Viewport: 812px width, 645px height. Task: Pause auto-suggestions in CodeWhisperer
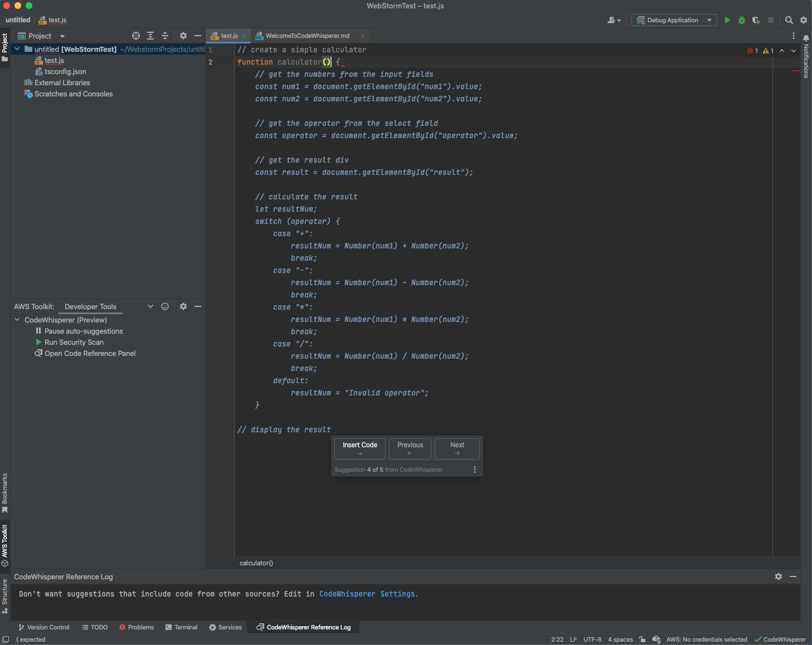point(84,331)
